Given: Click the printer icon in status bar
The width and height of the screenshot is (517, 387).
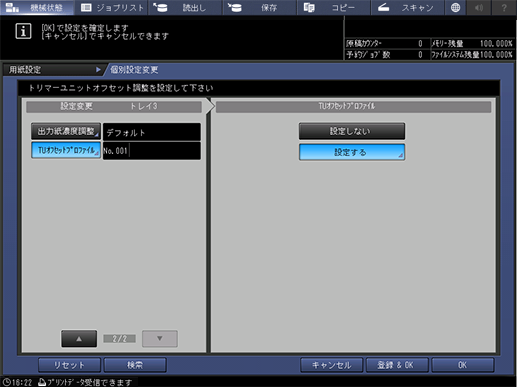Looking at the screenshot, I should coord(42,382).
